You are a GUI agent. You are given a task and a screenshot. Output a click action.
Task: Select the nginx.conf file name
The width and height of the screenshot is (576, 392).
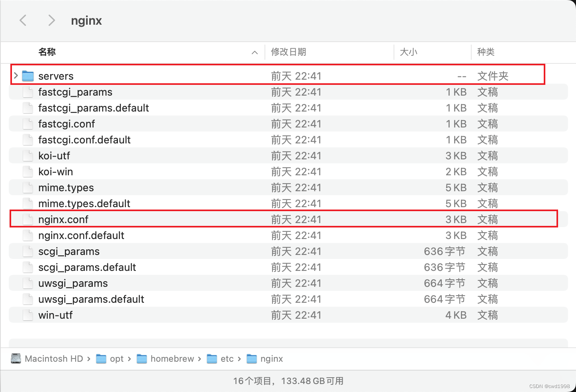tap(63, 220)
